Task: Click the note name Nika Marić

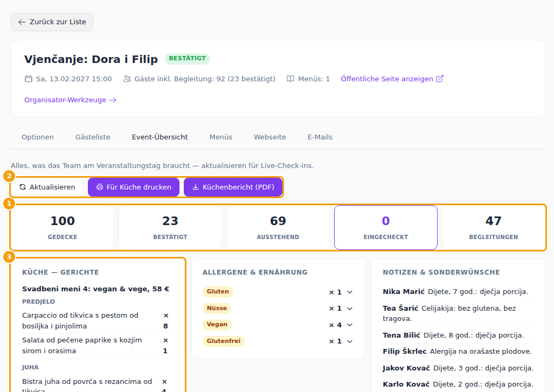Action: (x=404, y=292)
